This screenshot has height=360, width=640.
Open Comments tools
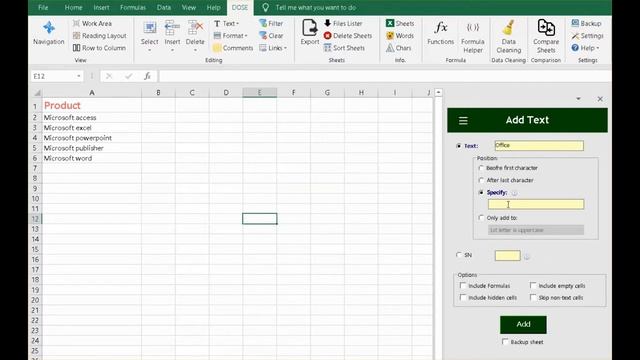(x=233, y=48)
